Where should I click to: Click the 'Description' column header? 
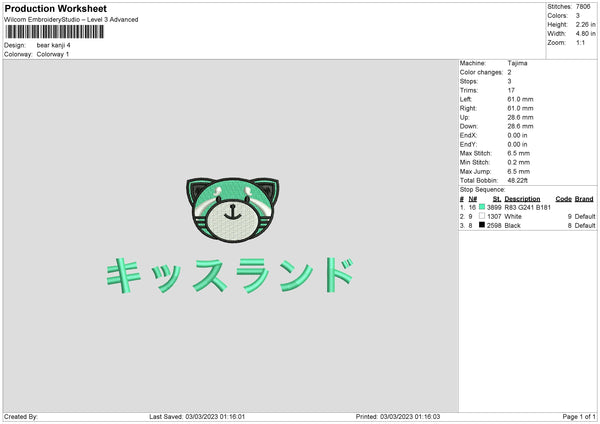pyautogui.click(x=522, y=199)
